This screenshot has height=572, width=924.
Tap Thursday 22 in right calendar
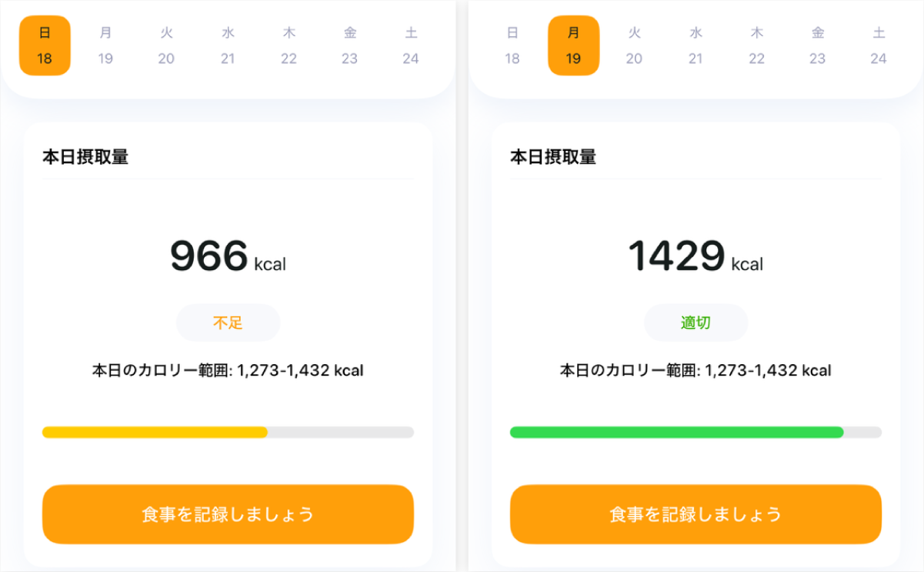pyautogui.click(x=756, y=45)
